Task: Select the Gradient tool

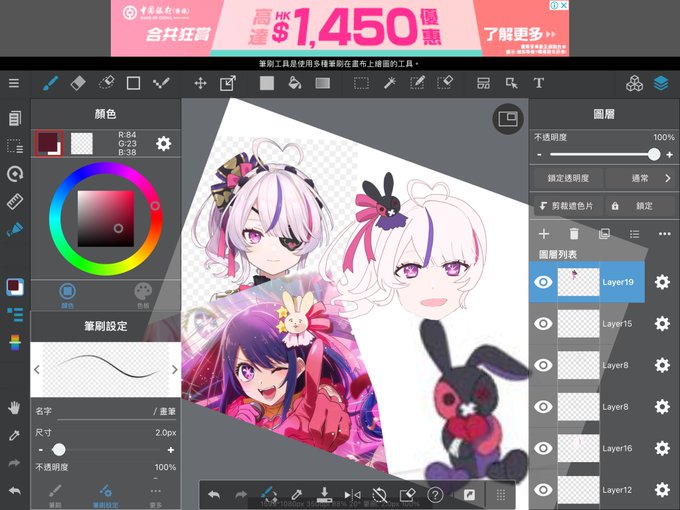Action: pos(323,83)
